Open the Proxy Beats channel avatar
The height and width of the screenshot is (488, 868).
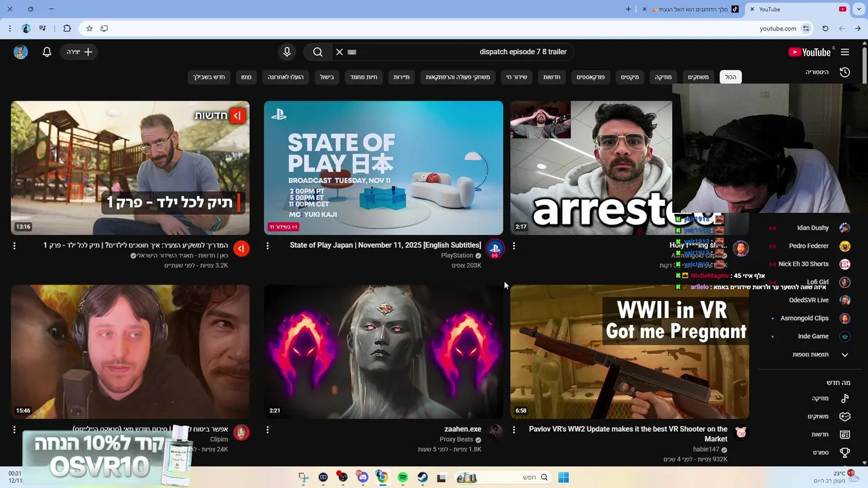[x=495, y=432]
